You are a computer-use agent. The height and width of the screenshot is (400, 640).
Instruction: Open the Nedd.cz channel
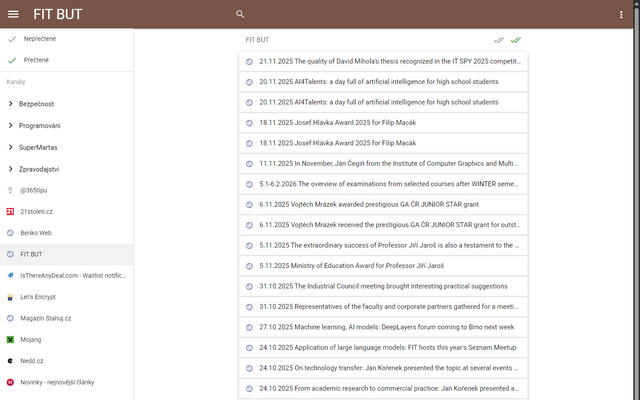[67, 361]
